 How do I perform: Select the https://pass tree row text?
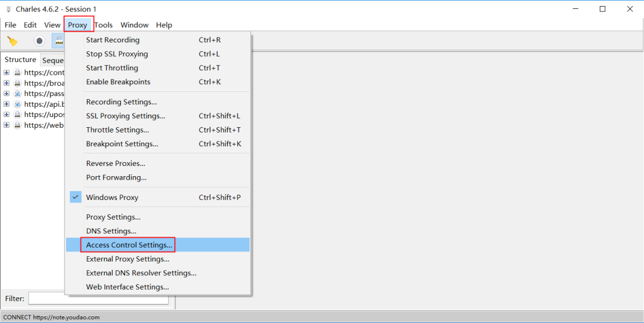coord(44,94)
